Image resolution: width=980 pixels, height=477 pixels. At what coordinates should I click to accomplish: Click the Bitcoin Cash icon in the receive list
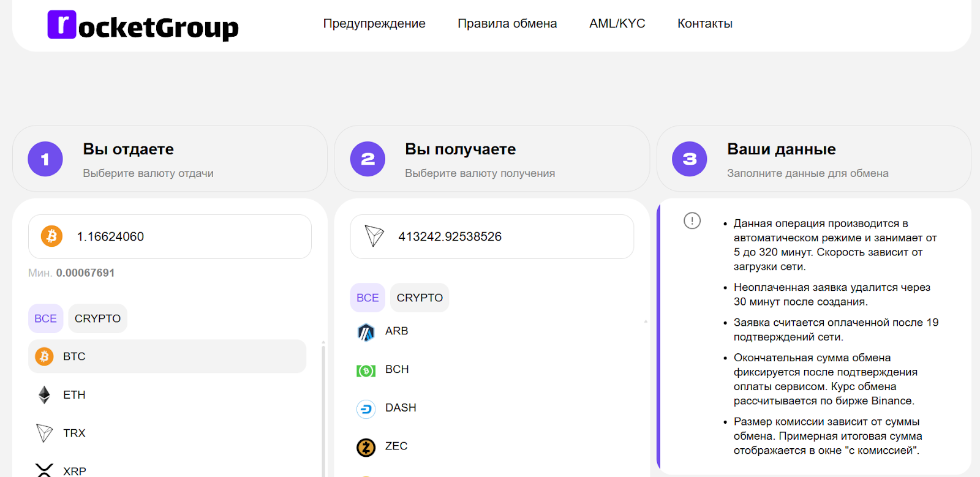pos(366,370)
